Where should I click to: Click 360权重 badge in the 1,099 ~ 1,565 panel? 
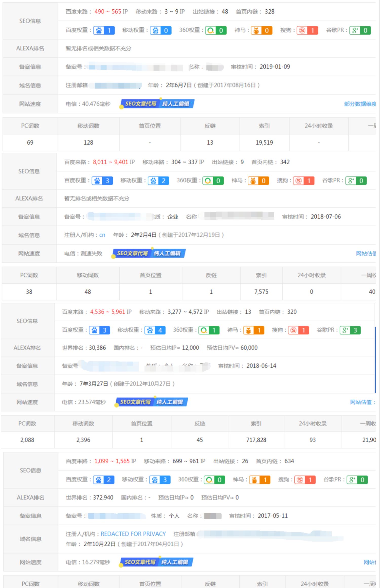pyautogui.click(x=214, y=480)
